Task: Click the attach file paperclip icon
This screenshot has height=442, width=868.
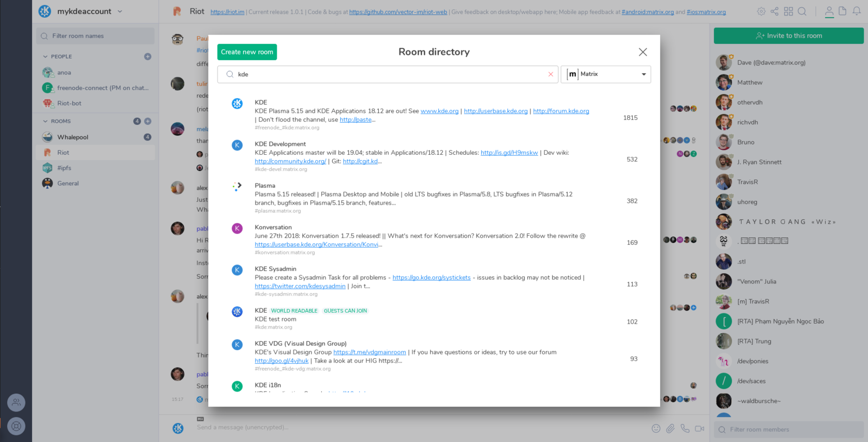Action: 671,428
